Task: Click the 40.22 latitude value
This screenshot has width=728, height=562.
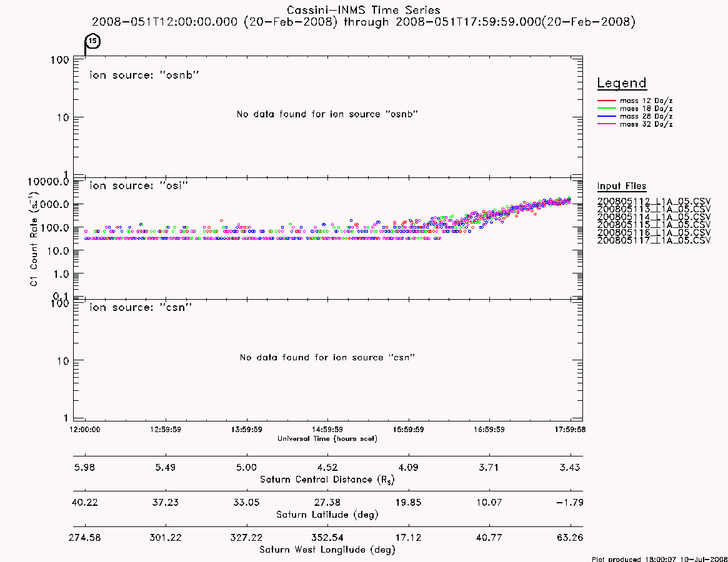Action: point(85,502)
